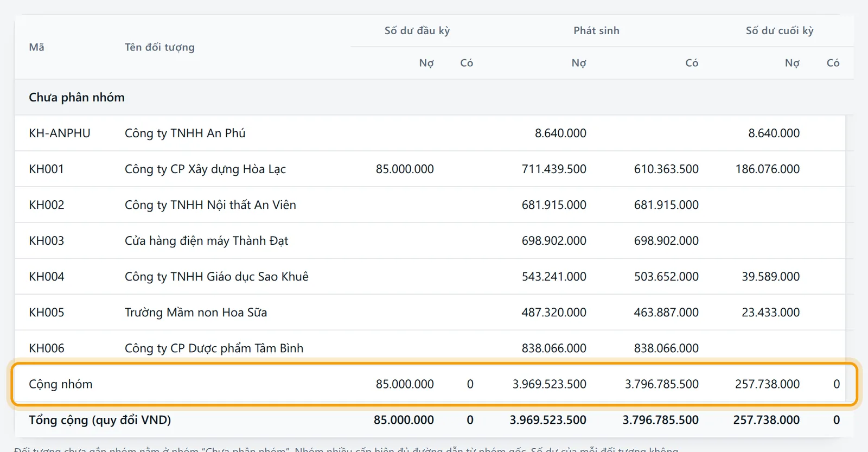Click total 257.738.000 in Tổng cộng row

767,419
